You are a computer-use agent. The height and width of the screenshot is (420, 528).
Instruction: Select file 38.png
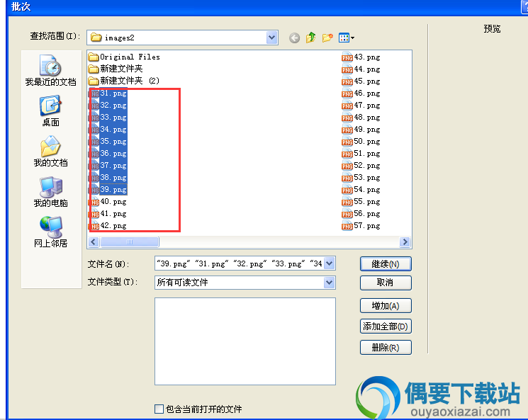click(108, 178)
